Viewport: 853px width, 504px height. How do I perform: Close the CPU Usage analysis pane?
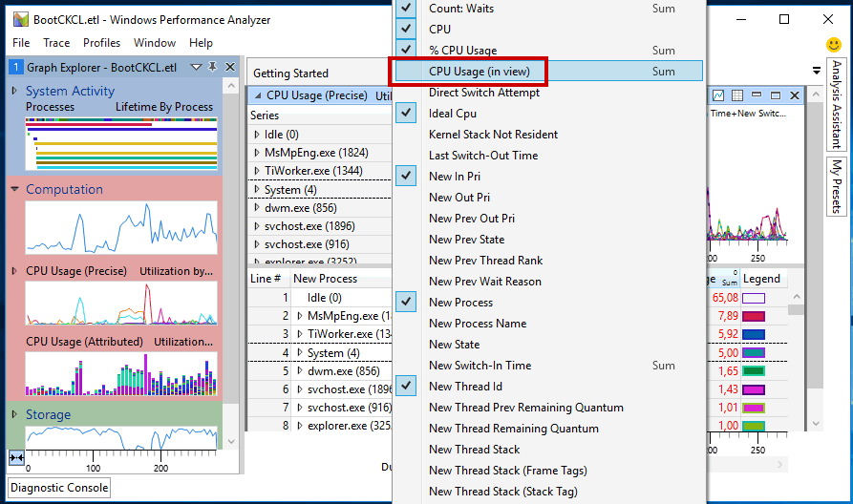(x=795, y=95)
